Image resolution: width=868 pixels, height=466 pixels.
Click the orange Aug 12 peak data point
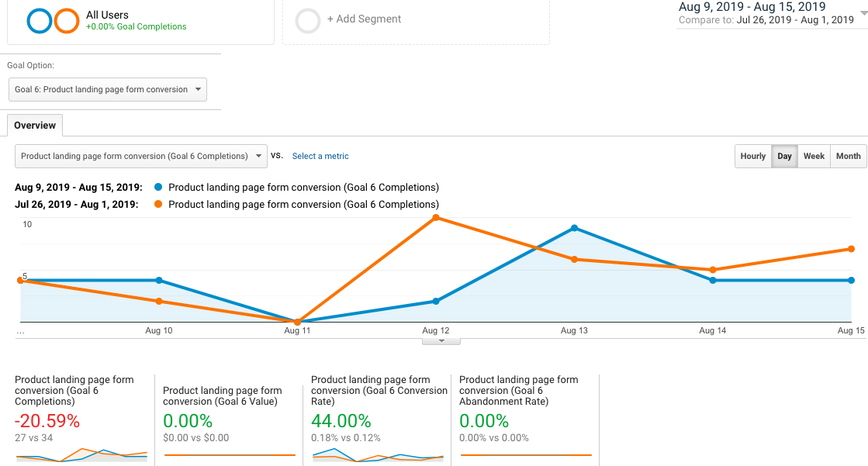pos(436,218)
